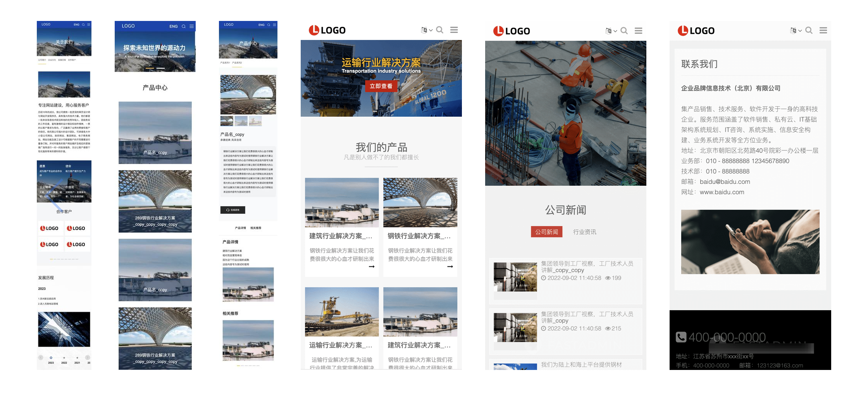Click ENG language link on 探索未知世界的源动力 page
868x394 pixels.
point(173,26)
